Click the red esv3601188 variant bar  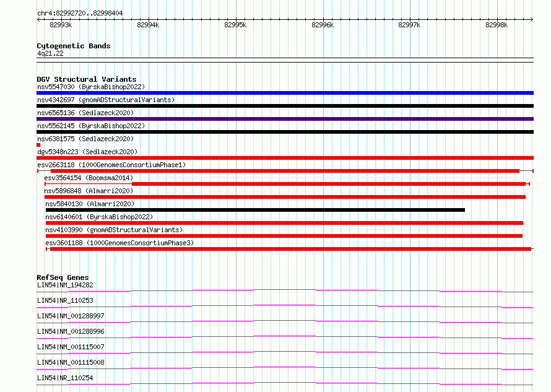pyautogui.click(x=290, y=250)
